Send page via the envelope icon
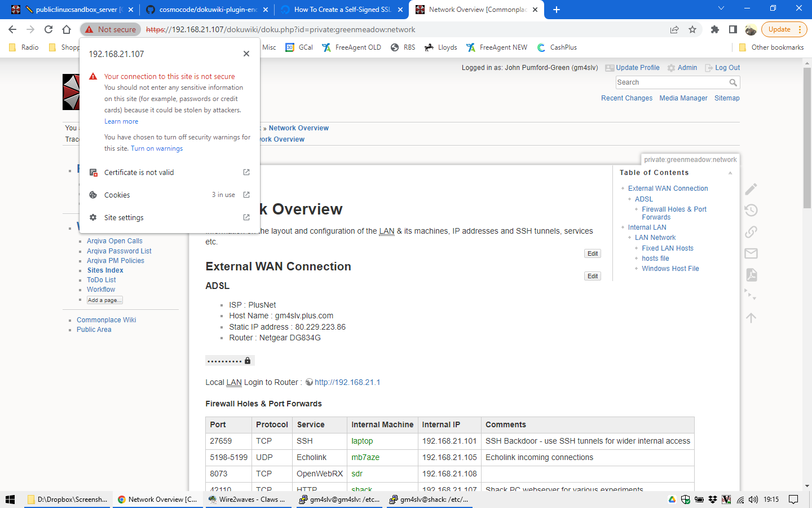This screenshot has width=812, height=508. 751,253
